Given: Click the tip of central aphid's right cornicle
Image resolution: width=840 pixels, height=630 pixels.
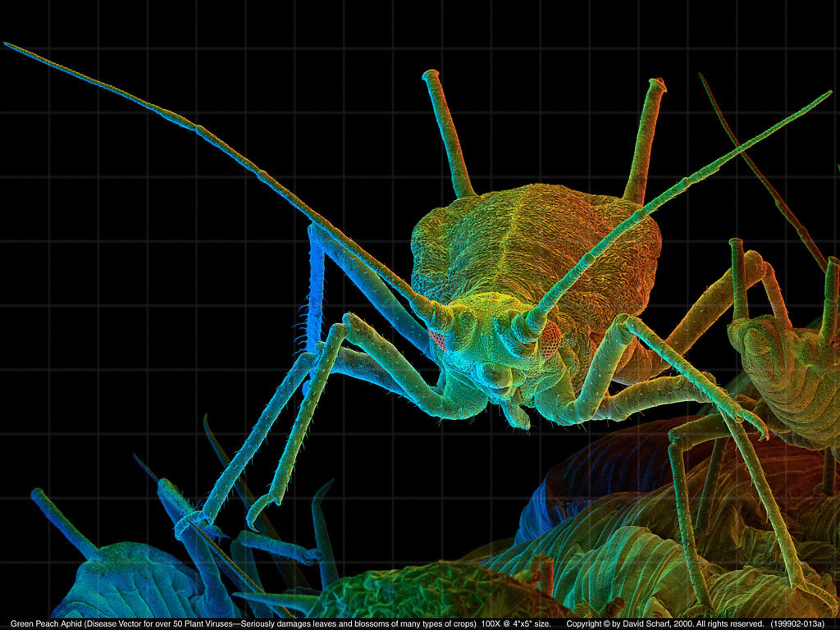Looking at the screenshot, I should click(x=657, y=84).
